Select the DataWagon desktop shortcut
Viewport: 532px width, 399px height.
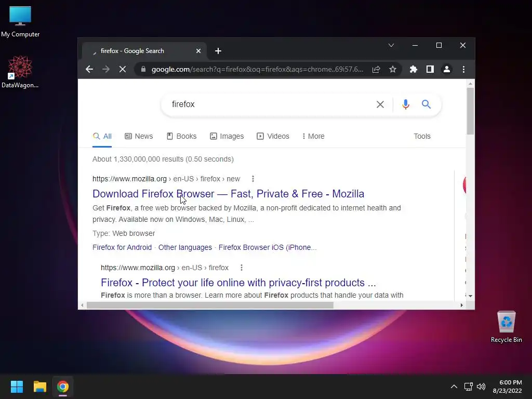click(20, 72)
